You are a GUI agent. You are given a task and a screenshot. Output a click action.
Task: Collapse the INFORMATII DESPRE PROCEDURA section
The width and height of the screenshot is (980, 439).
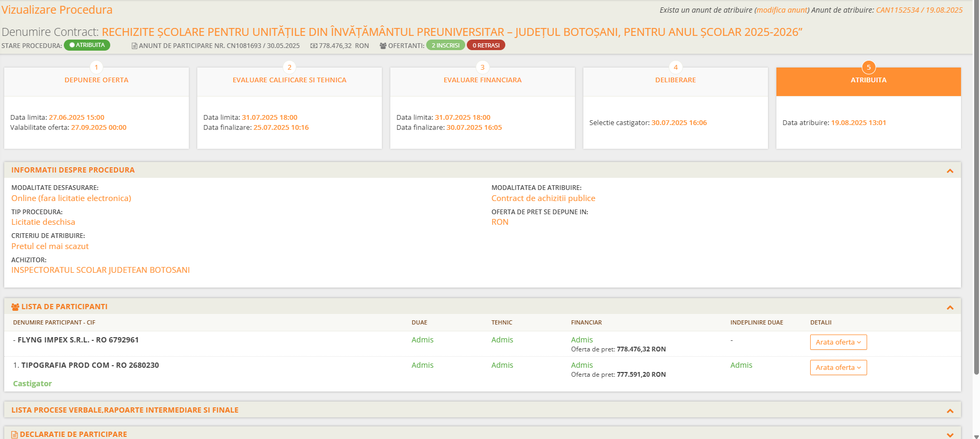(950, 171)
